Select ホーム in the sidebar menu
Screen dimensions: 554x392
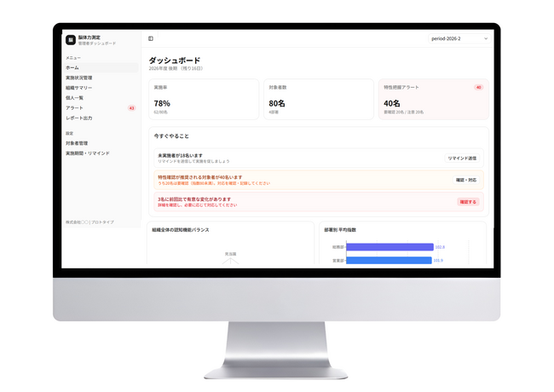[x=101, y=67]
